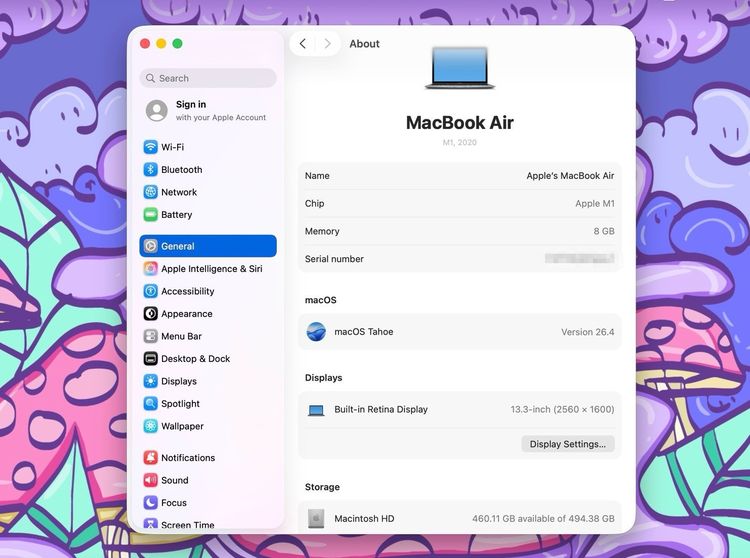Screen dimensions: 750x558
Task: Click the About title in toolbar
Action: [x=364, y=44]
